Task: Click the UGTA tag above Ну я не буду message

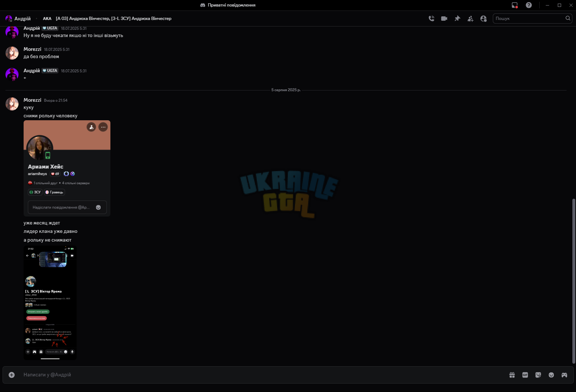Action: (50, 28)
